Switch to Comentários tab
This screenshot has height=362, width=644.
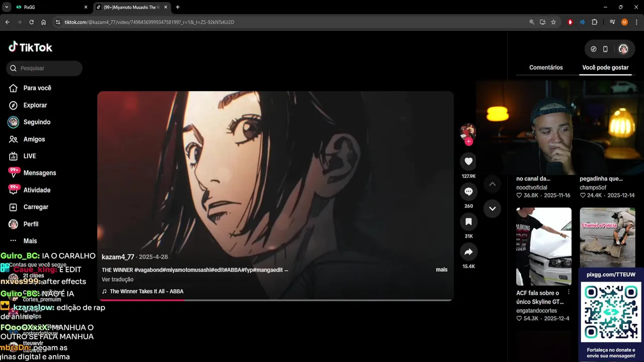pyautogui.click(x=546, y=67)
